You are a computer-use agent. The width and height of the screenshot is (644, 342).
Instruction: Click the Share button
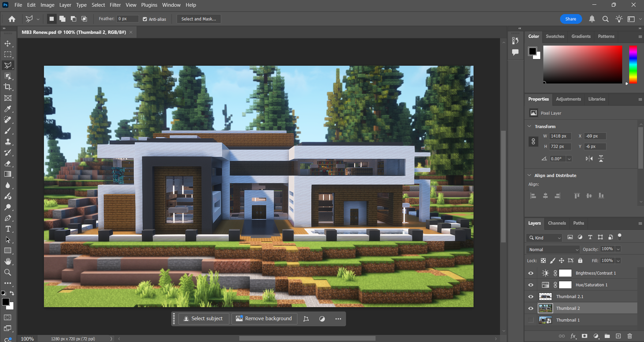pos(571,19)
